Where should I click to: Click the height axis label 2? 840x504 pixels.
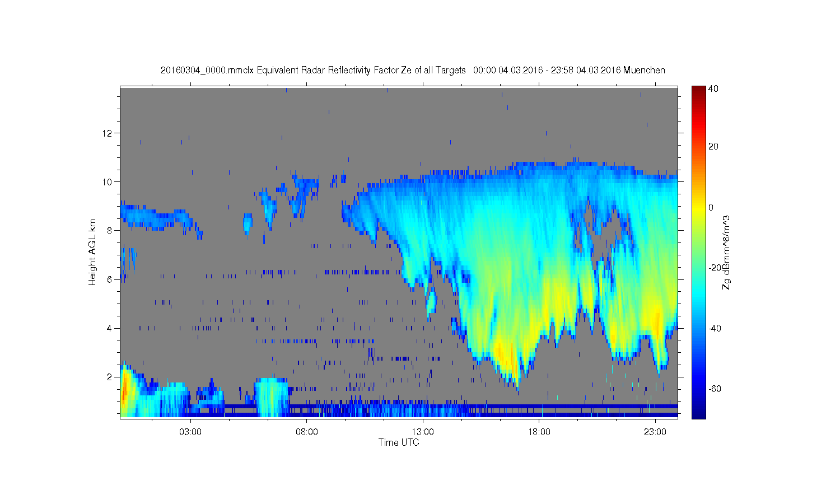110,377
